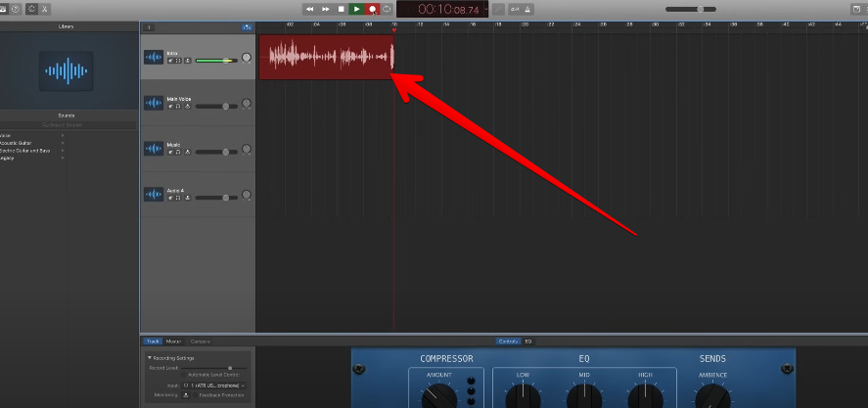Viewport: 868px width, 408px height.
Task: Click the Controls button in Smart Controls
Action: click(x=508, y=341)
